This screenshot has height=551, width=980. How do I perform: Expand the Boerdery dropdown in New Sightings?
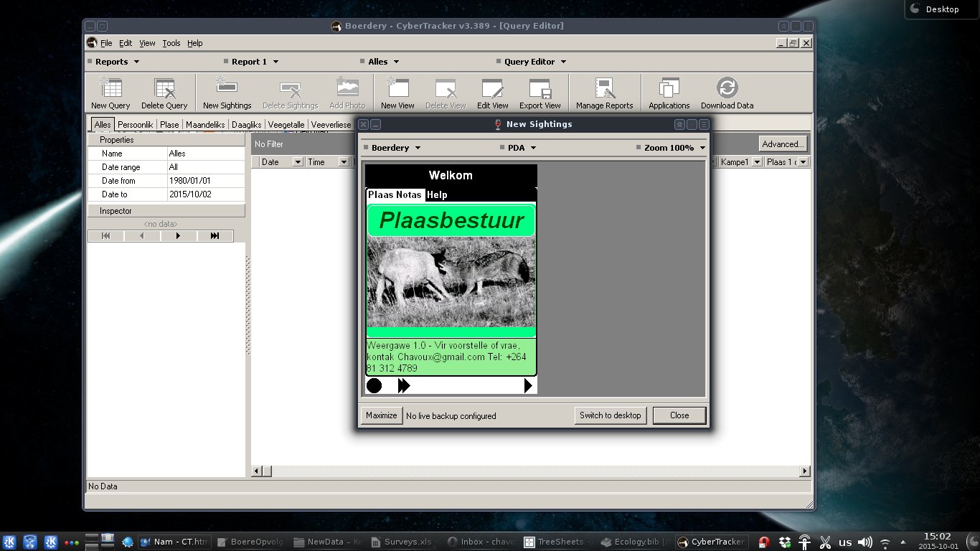tap(395, 148)
